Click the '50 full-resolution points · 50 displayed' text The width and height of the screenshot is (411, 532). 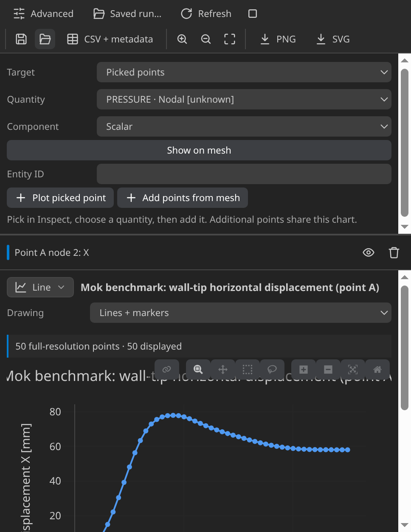(99, 346)
